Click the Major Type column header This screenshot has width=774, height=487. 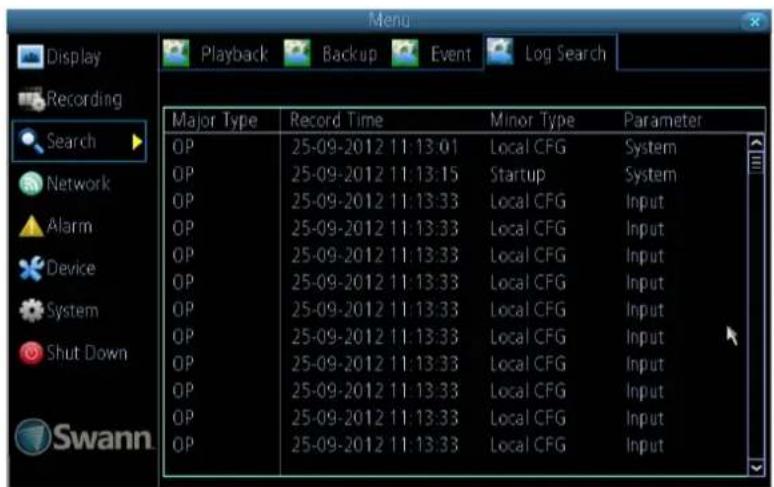point(215,120)
